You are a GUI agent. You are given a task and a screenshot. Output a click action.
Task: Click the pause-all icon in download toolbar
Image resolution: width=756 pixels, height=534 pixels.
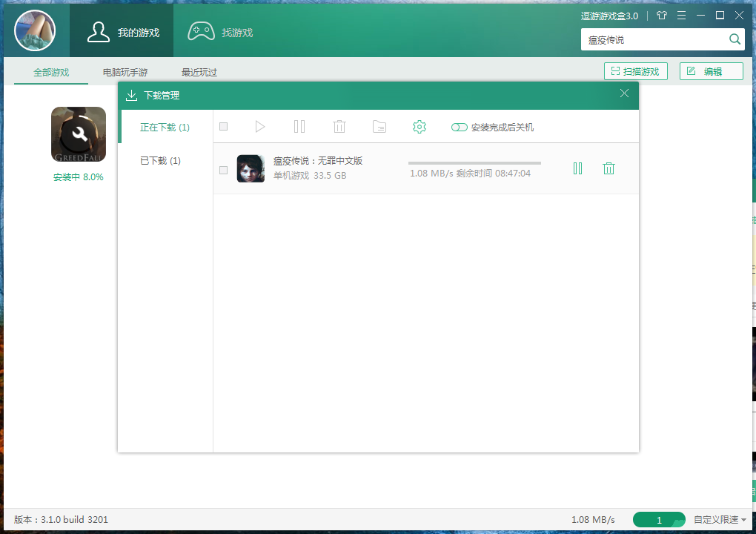tap(299, 126)
